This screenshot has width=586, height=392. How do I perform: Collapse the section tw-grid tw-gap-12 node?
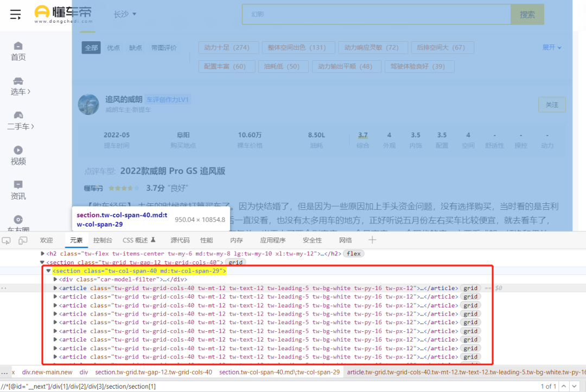[42, 262]
